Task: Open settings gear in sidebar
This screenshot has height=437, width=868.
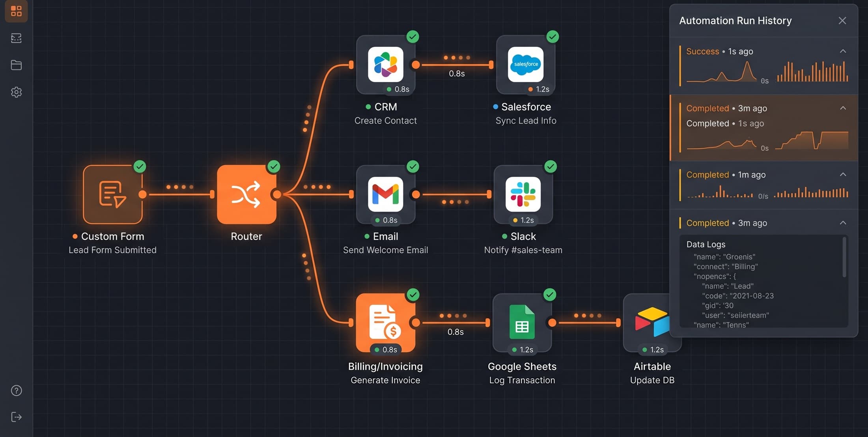Action: 16,92
